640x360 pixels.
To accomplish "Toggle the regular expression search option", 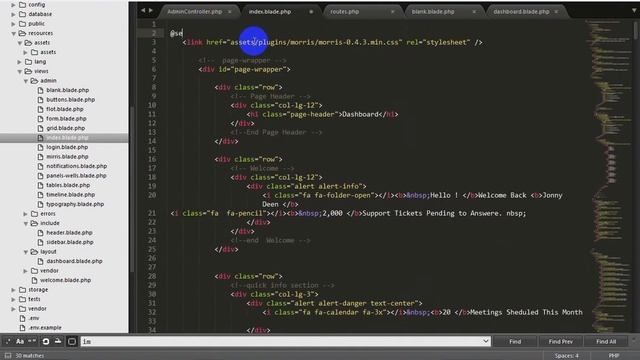I will coord(8,341).
